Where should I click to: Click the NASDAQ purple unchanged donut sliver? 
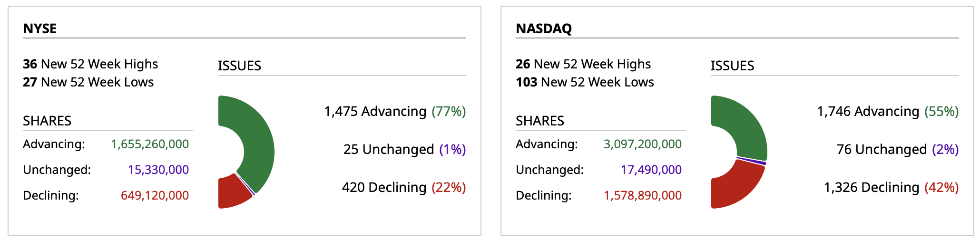point(752,160)
